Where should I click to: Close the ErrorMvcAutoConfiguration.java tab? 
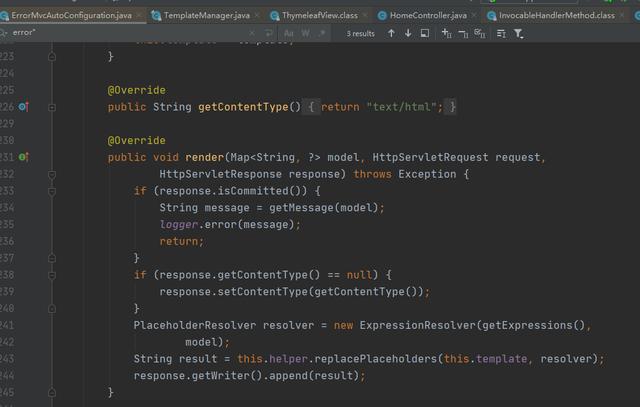(x=139, y=16)
